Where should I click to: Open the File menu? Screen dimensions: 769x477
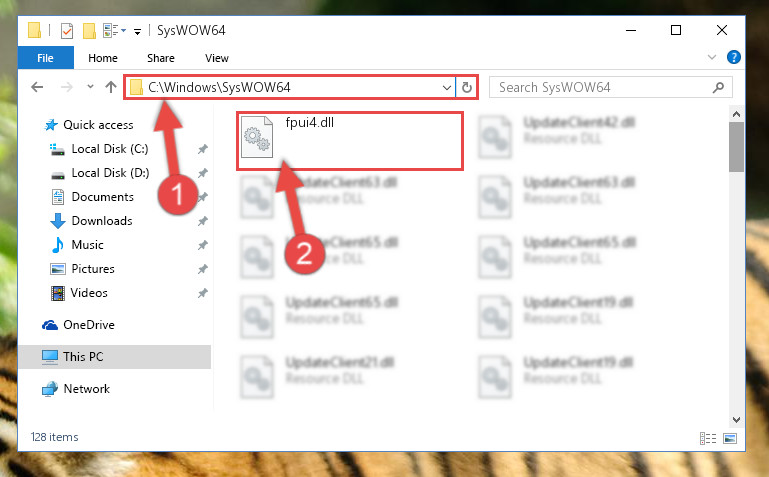(x=46, y=58)
